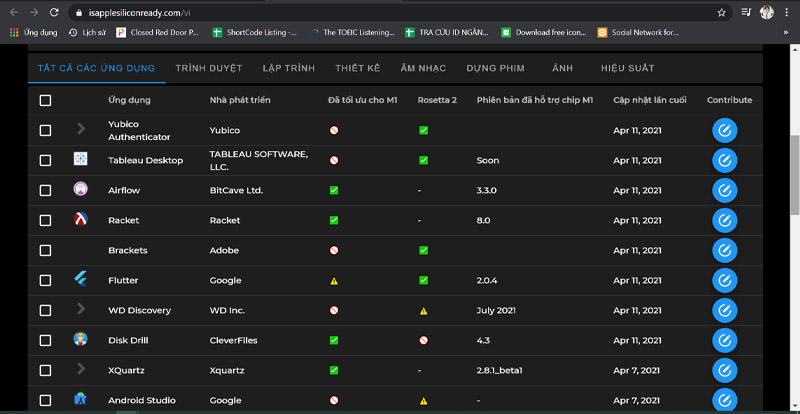Image resolution: width=800 pixels, height=414 pixels.
Task: Click the Tableau Desktop app icon
Action: (x=81, y=159)
